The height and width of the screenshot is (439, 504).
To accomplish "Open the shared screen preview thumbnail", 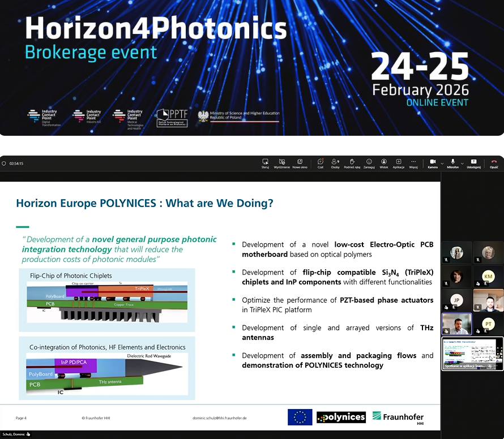I will click(x=472, y=353).
